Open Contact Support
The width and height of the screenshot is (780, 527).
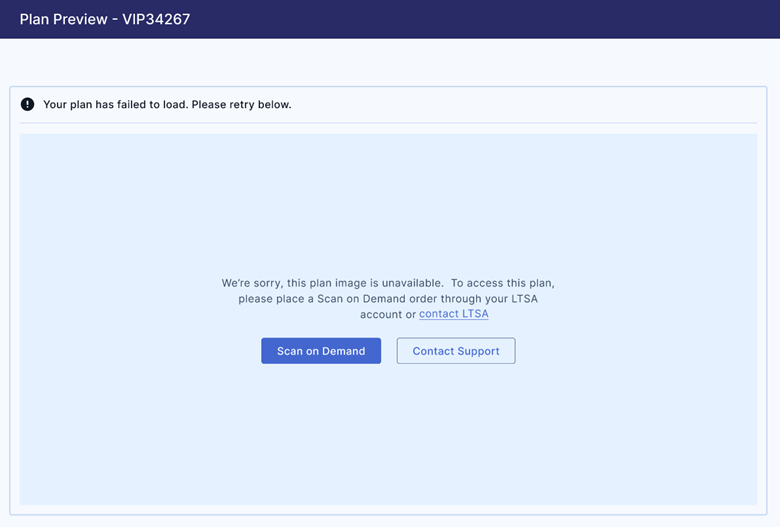(455, 351)
